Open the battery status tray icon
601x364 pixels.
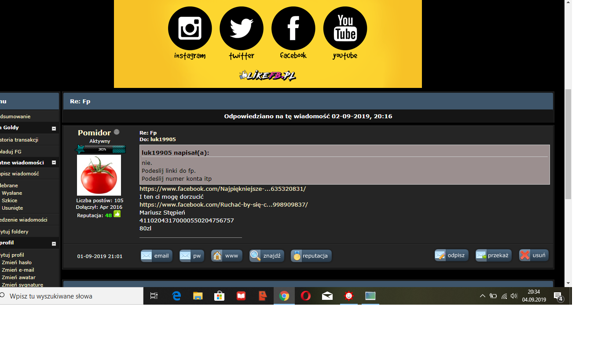pos(493,296)
